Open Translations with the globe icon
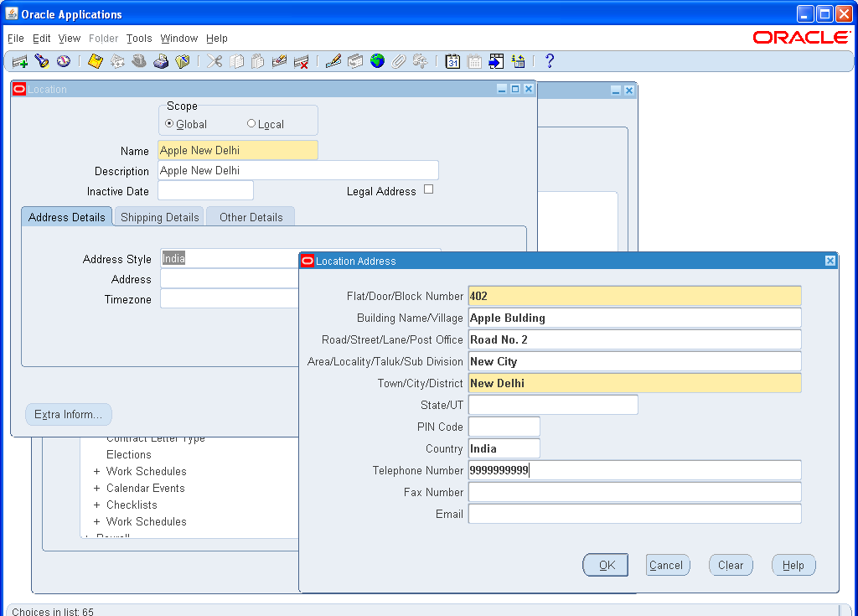The height and width of the screenshot is (616, 858). (x=377, y=60)
